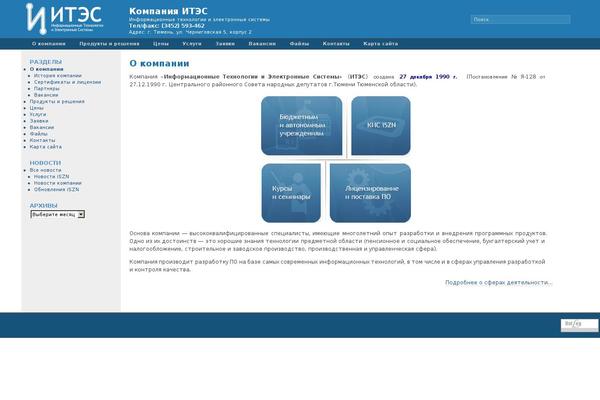Click the bold date '27 декабря 1990 г.'
This screenshot has height=400, width=600.
(x=428, y=77)
